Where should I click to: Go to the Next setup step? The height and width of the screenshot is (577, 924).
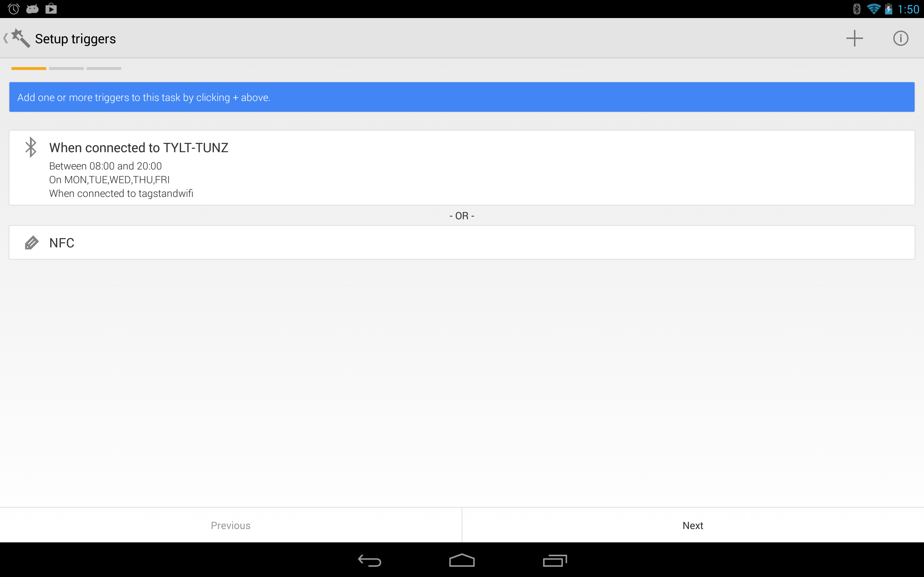[693, 525]
